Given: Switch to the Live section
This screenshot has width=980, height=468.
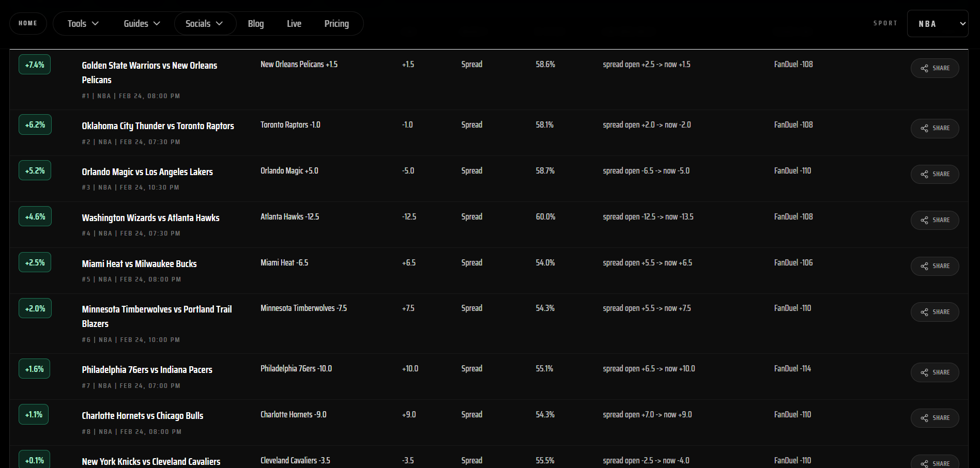Looking at the screenshot, I should 294,23.
